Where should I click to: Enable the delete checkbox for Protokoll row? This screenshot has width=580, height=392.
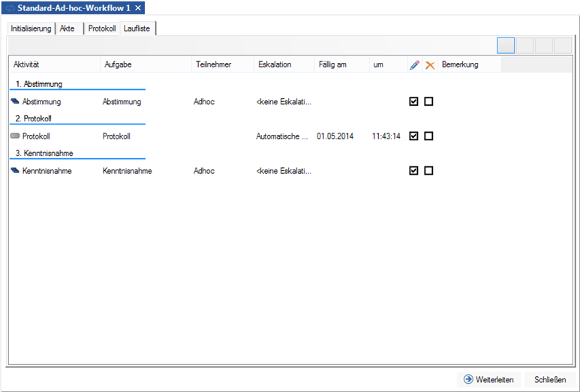428,136
